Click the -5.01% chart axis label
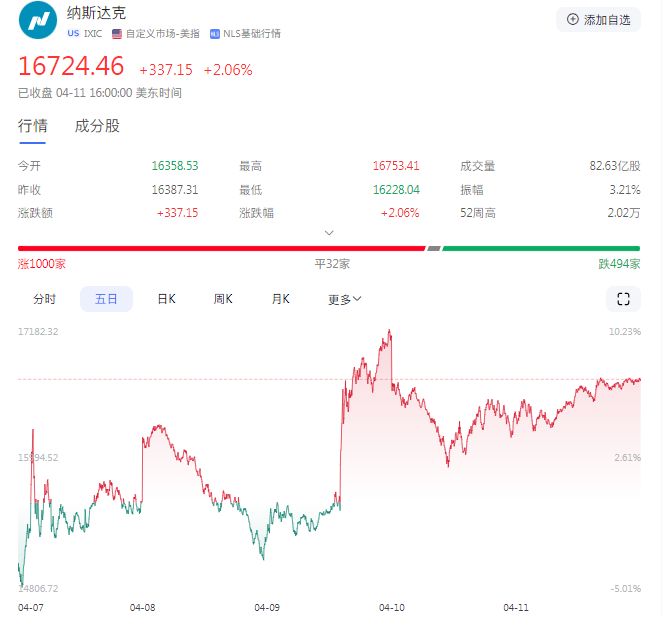This screenshot has height=617, width=662. (x=625, y=588)
